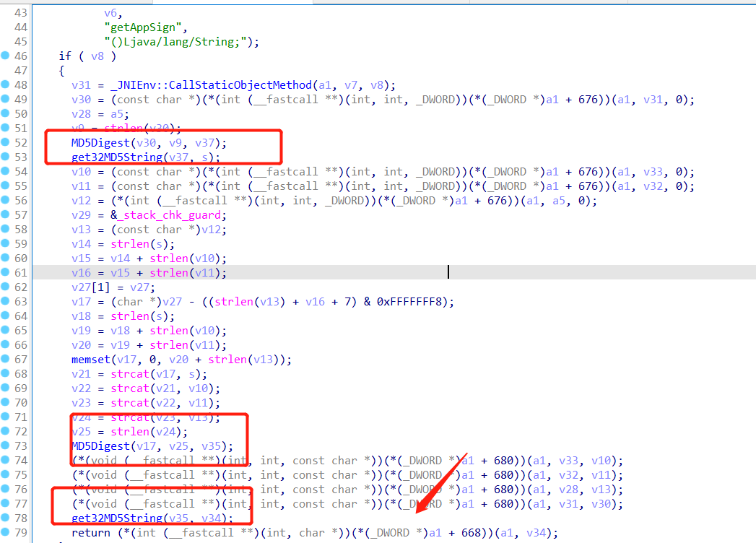Toggle breakpoint dot on line 79
The image size is (756, 543).
point(5,532)
